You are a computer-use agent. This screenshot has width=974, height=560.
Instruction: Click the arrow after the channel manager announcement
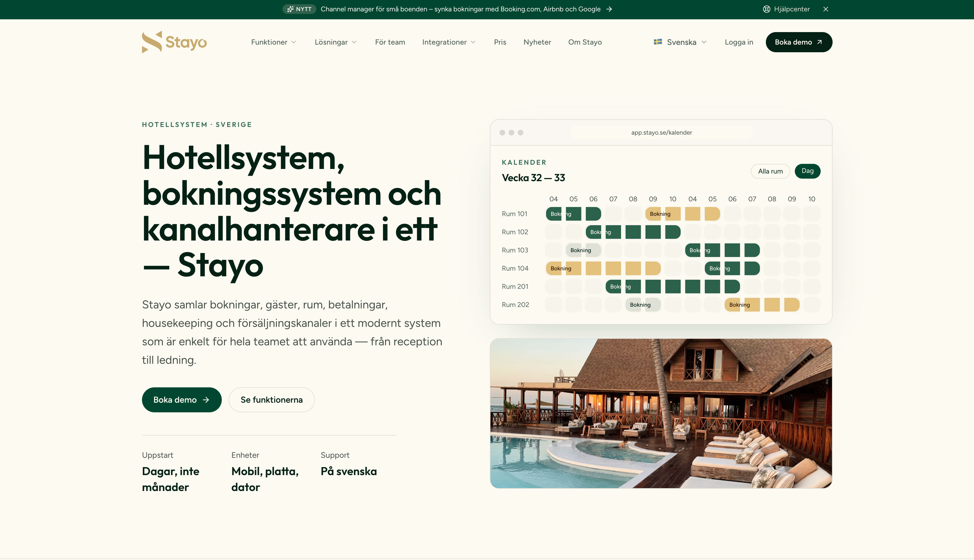[609, 9]
